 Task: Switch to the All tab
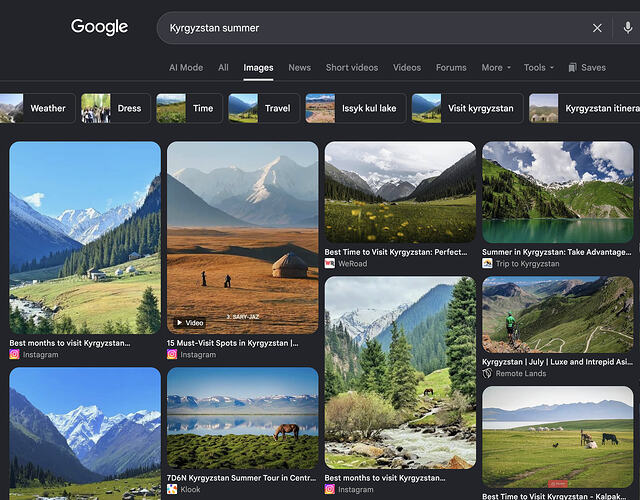coord(223,67)
